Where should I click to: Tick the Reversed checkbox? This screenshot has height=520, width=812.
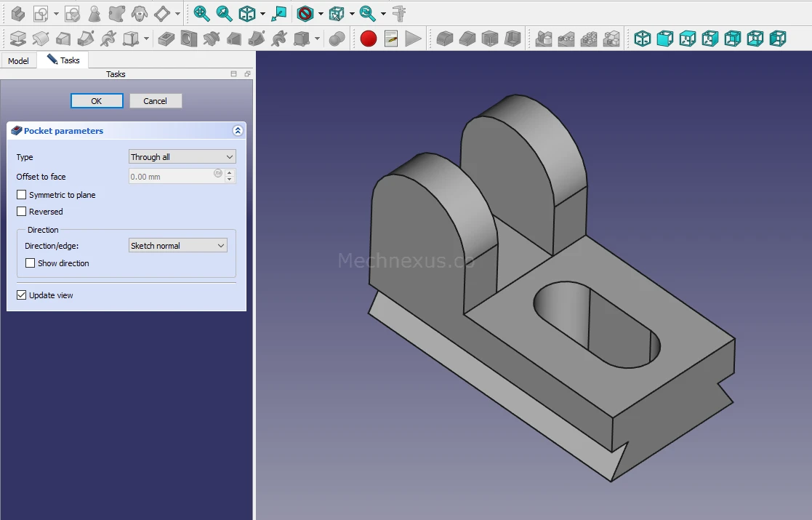click(22, 212)
